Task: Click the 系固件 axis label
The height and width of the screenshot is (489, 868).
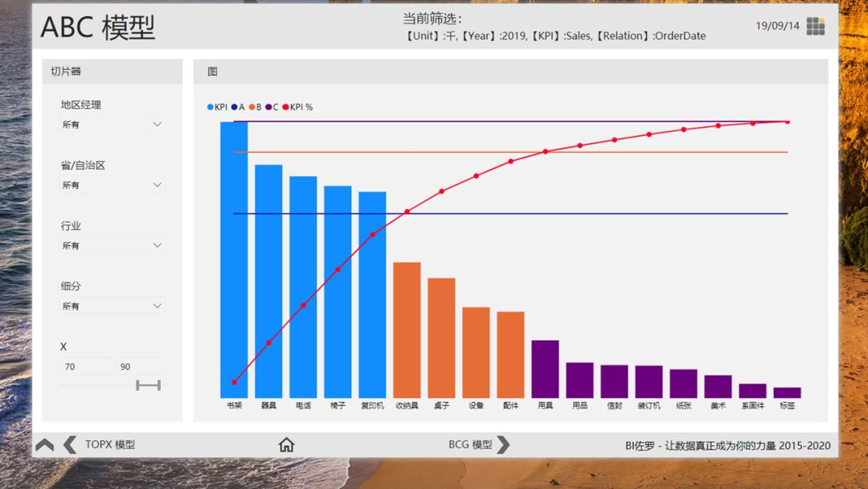Action: pyautogui.click(x=753, y=406)
